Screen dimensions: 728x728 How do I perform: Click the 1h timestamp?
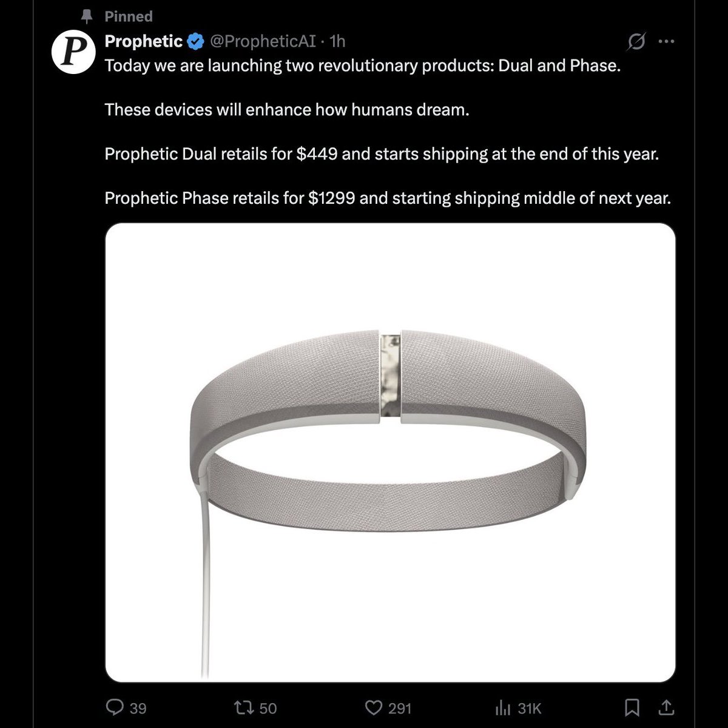[x=337, y=41]
